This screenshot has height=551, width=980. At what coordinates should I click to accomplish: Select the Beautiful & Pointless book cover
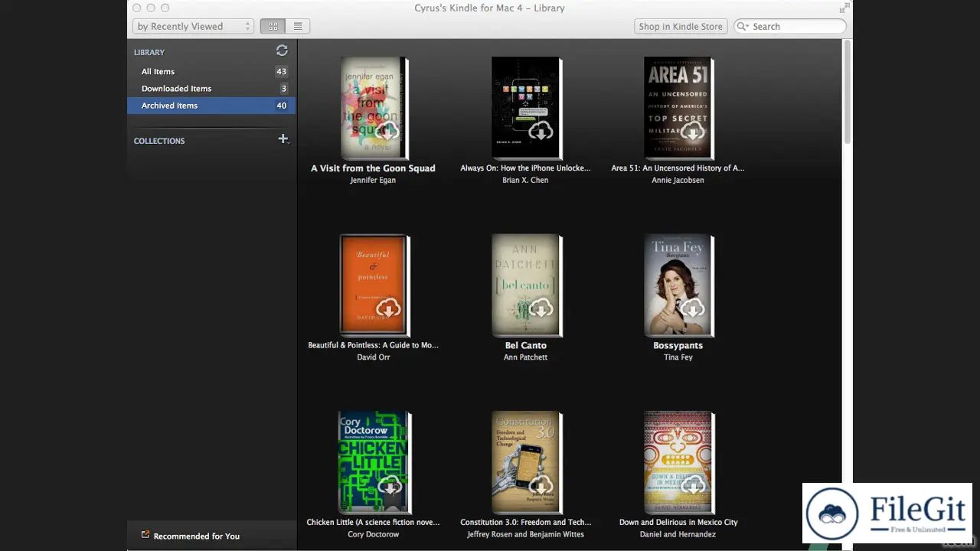pos(374,285)
